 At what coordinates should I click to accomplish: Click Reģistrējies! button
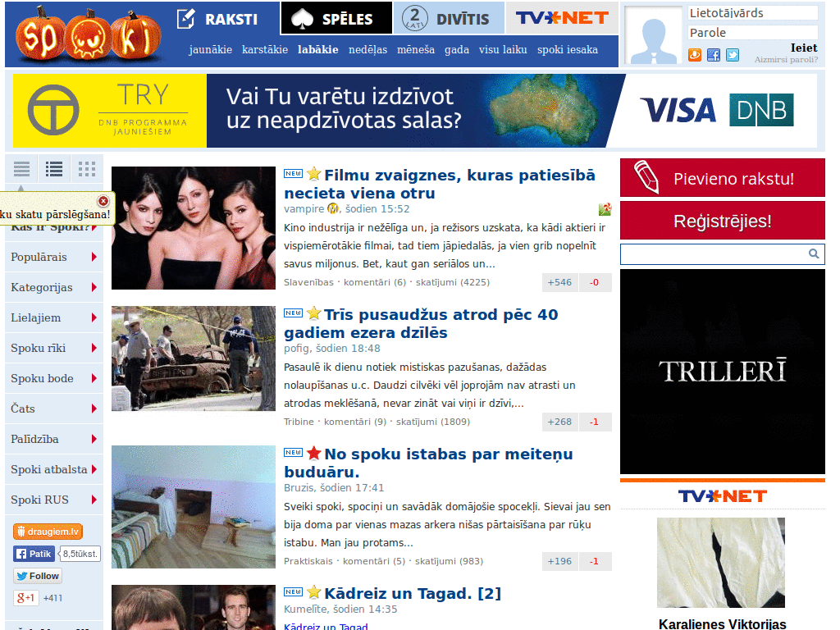722,220
